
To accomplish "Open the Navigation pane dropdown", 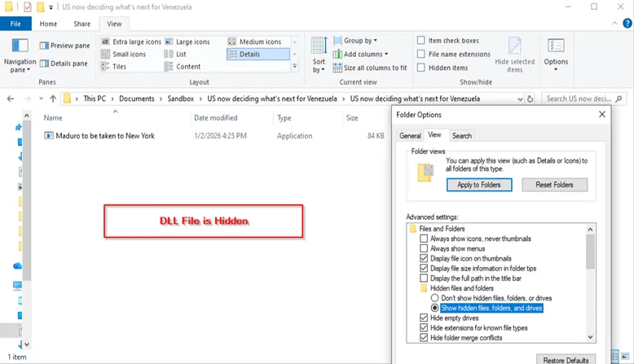I will pos(20,55).
